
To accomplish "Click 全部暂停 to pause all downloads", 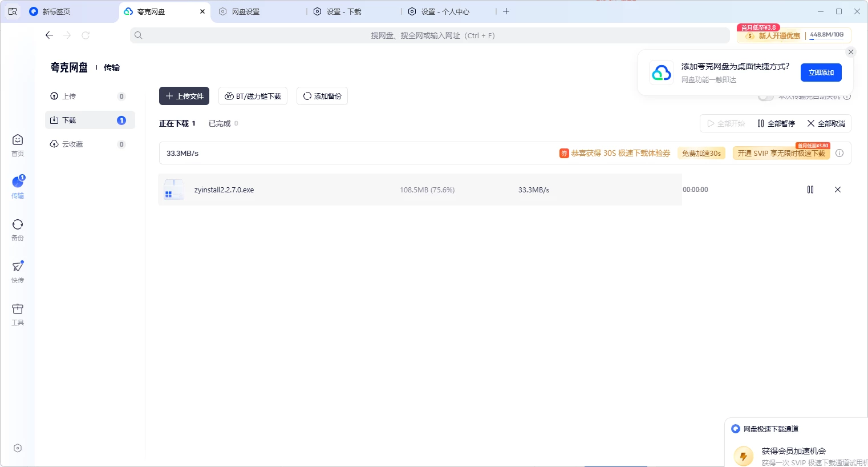I will coord(776,123).
